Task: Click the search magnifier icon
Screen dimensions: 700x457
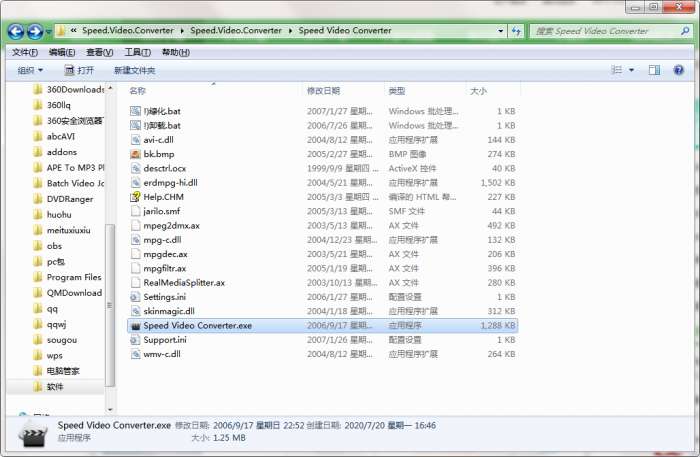Action: tap(685, 31)
